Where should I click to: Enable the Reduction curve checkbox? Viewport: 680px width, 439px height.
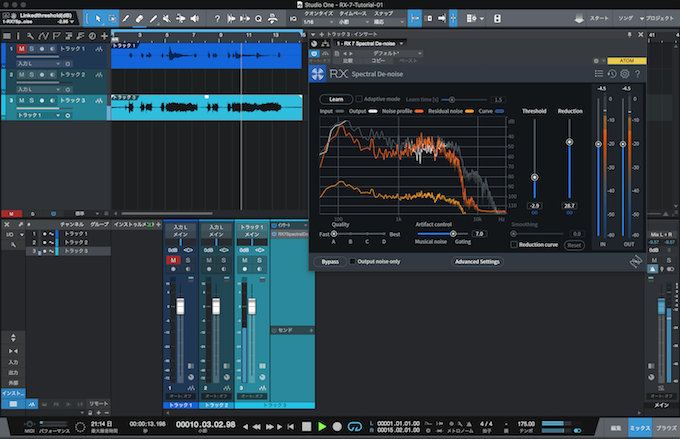tap(514, 245)
